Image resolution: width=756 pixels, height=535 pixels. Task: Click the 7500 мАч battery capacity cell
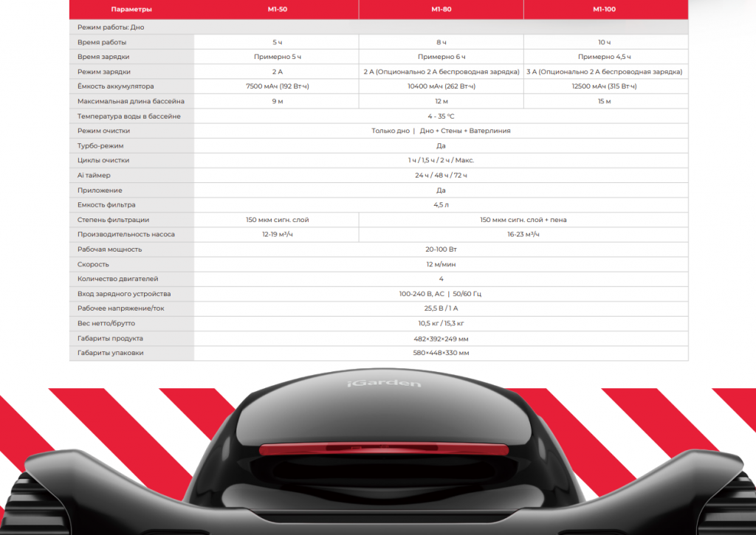pos(278,86)
